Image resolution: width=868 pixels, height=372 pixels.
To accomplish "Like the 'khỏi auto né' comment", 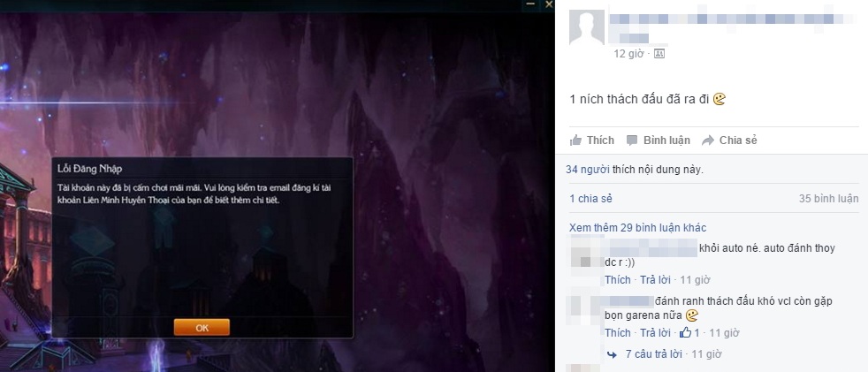I will point(617,279).
